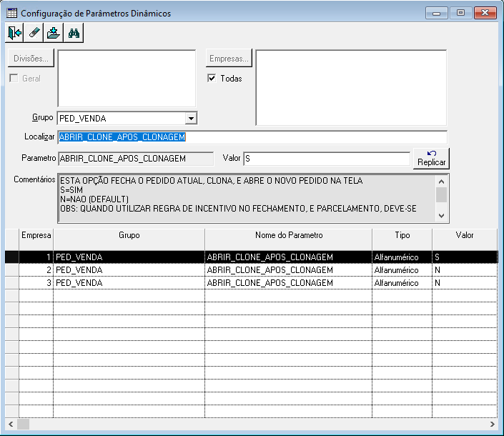Click the save to disk toolbar icon
Screen dimensions: 504x436
(x=54, y=32)
